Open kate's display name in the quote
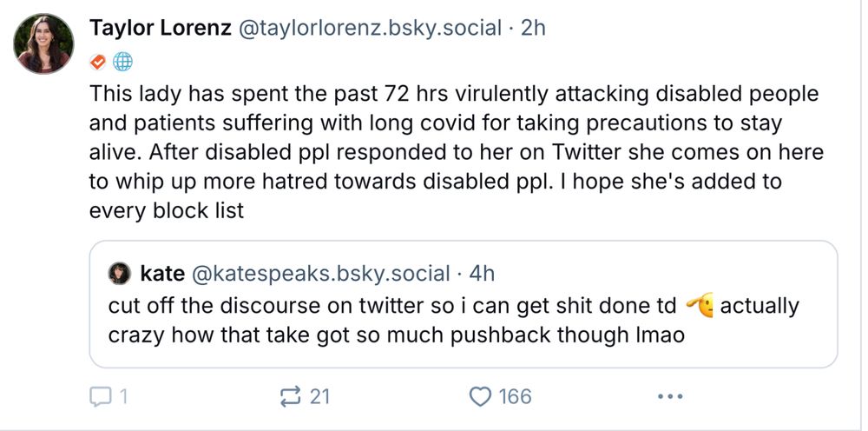The height and width of the screenshot is (431, 868). 162,273
